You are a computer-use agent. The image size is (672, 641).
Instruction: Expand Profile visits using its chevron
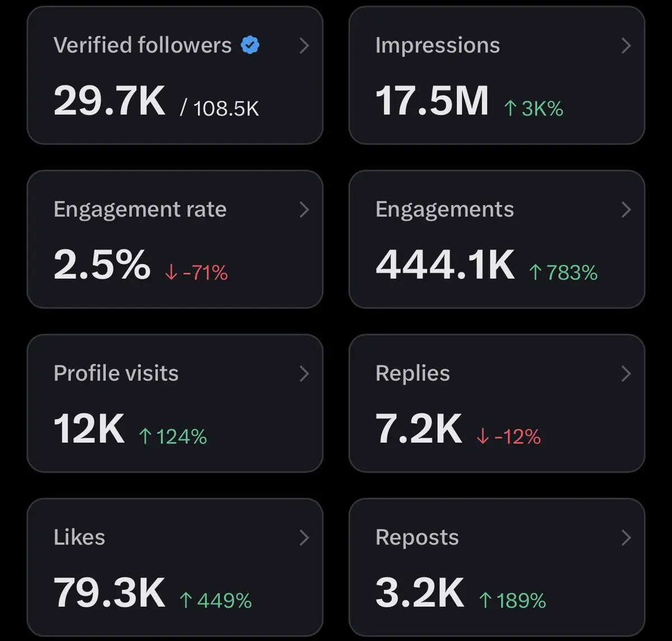tap(304, 374)
